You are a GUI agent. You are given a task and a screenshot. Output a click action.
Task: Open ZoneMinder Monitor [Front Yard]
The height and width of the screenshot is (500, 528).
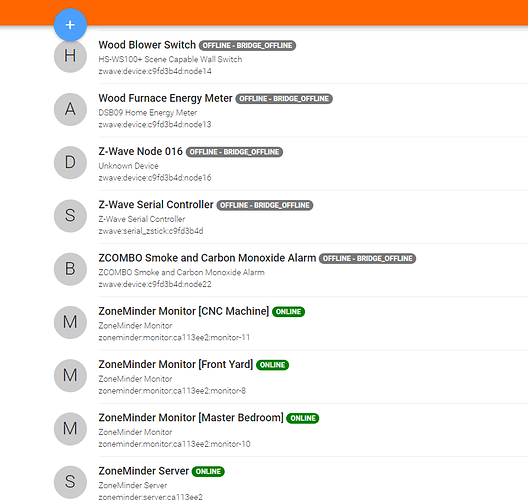pyautogui.click(x=175, y=364)
